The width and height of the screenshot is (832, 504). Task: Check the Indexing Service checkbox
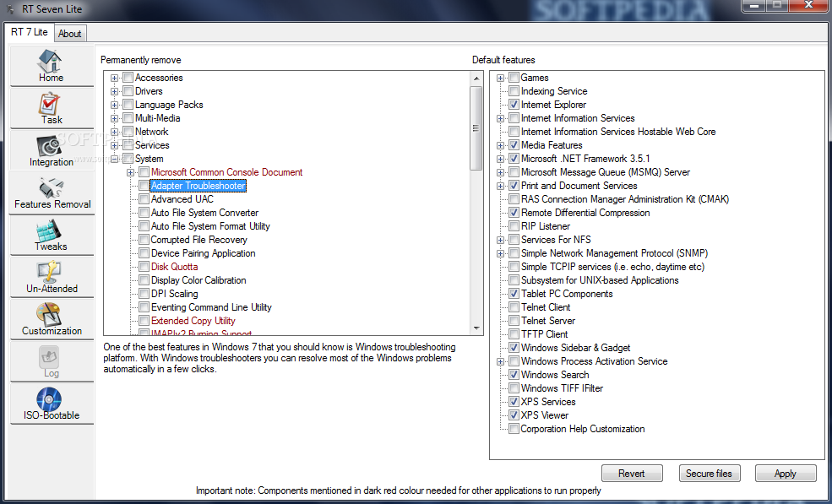[x=514, y=91]
